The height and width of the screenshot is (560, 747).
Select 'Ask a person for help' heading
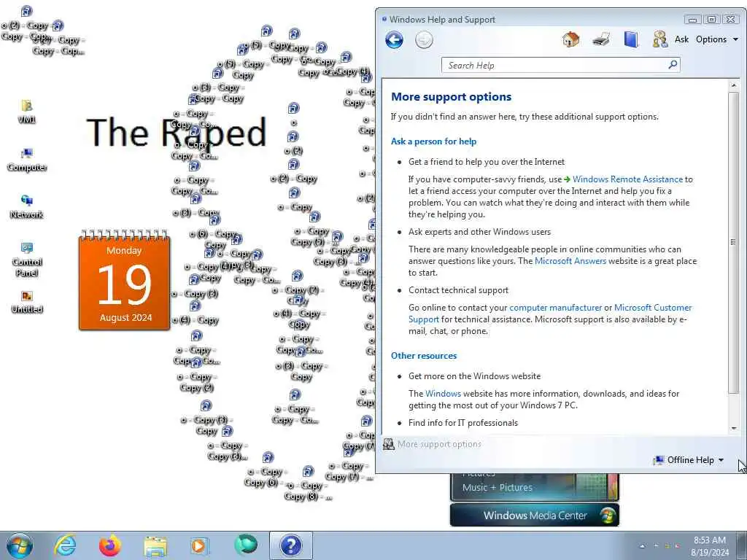point(433,141)
